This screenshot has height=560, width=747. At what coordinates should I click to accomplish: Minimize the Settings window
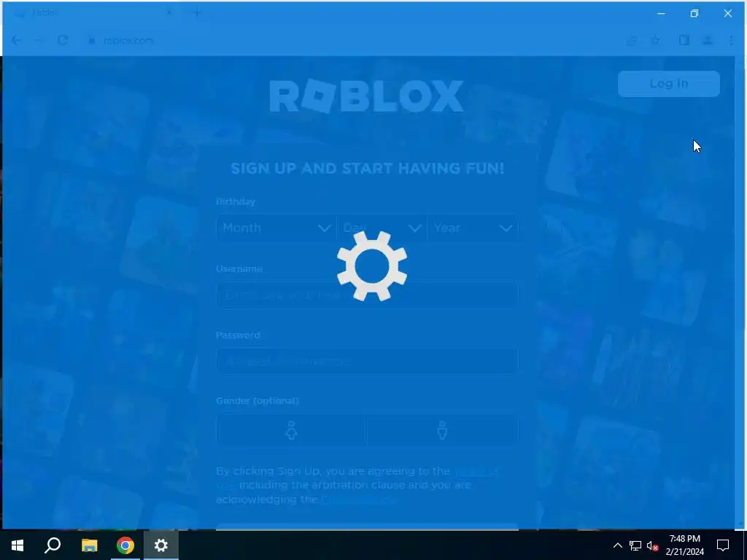click(x=661, y=13)
